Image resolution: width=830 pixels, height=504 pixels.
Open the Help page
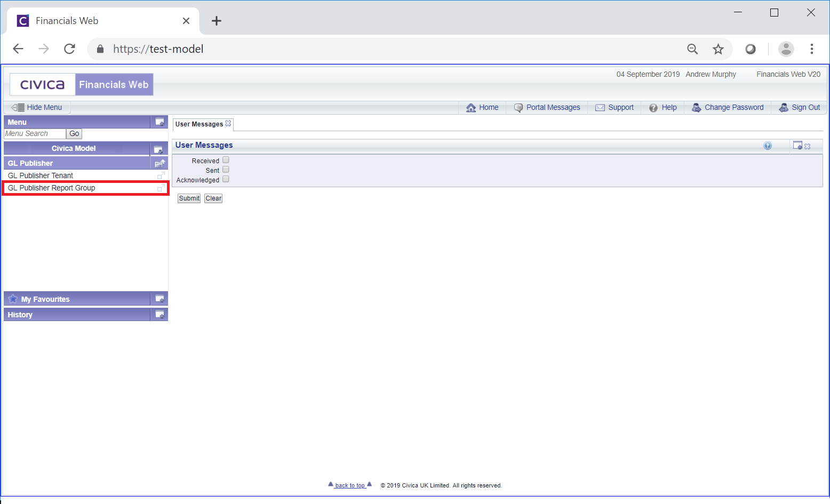click(x=663, y=107)
